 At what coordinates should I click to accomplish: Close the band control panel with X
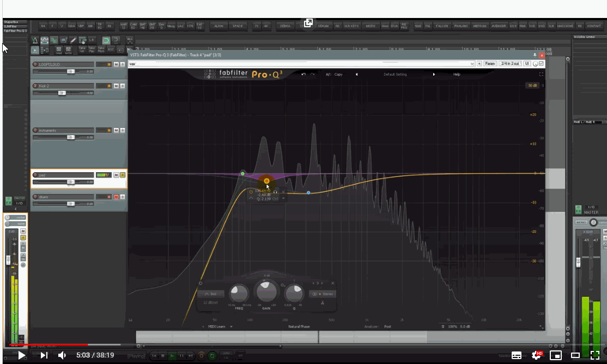332,283
